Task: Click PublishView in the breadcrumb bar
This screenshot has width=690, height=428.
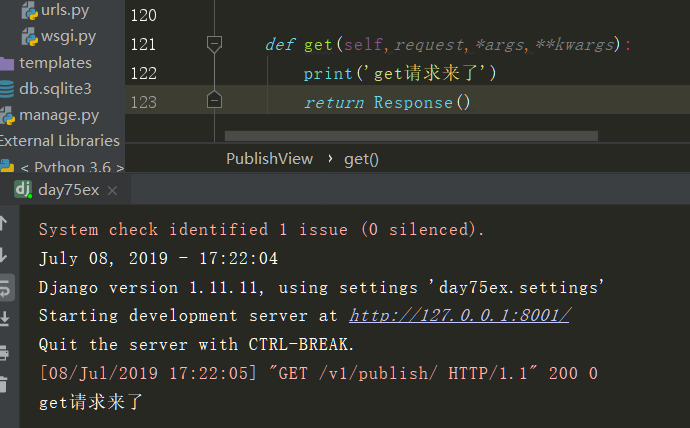Action: click(269, 159)
